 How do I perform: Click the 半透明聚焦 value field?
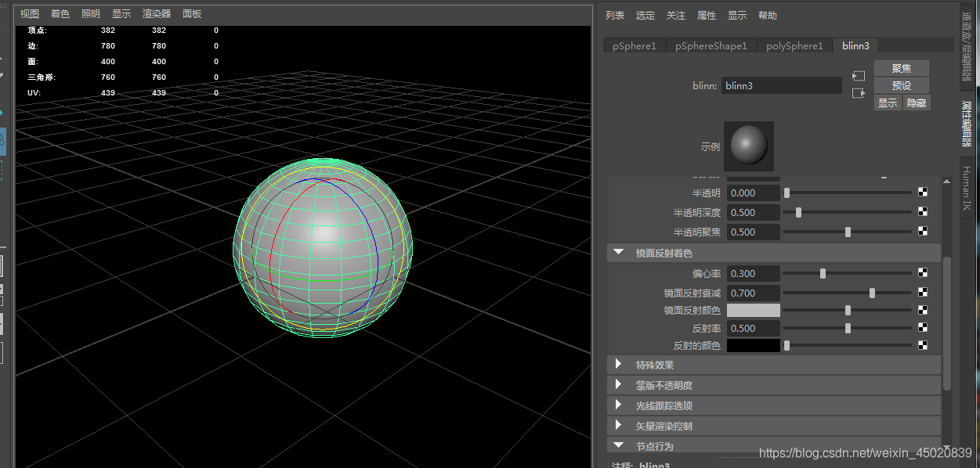click(x=754, y=232)
